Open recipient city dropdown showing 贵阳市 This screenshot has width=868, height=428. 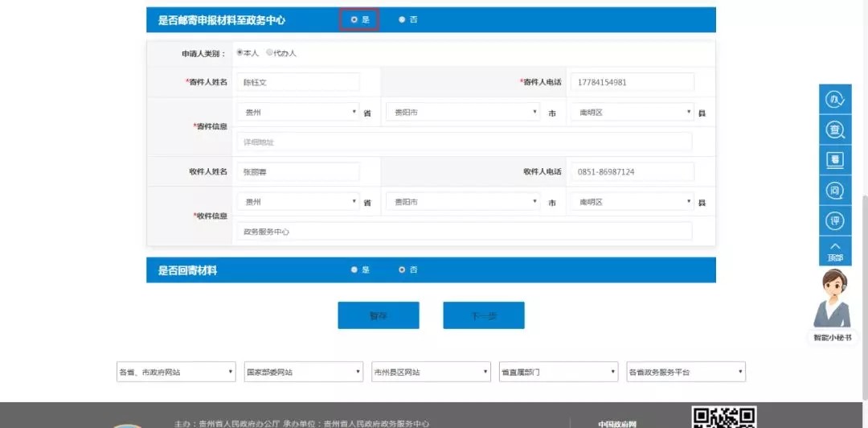point(463,202)
